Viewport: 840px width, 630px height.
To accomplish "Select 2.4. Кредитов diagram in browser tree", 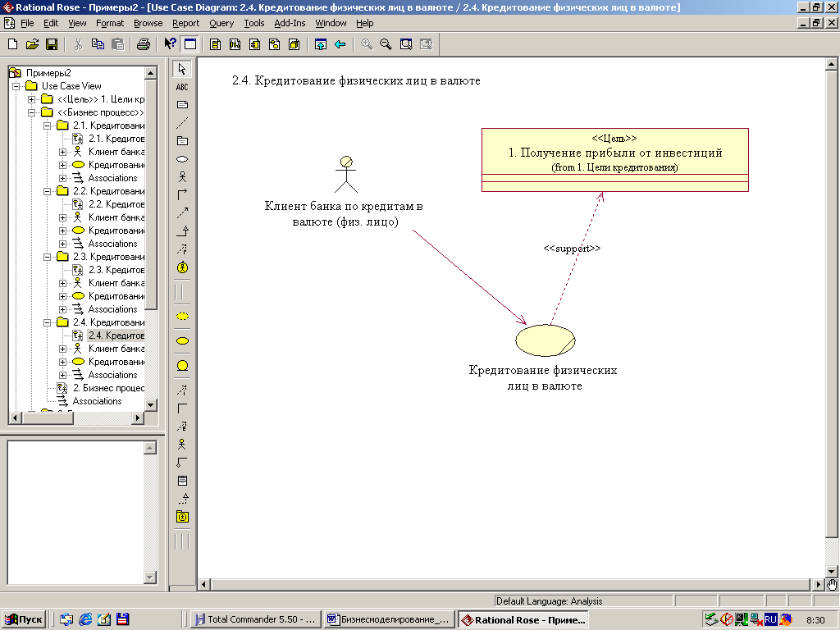I will click(116, 336).
